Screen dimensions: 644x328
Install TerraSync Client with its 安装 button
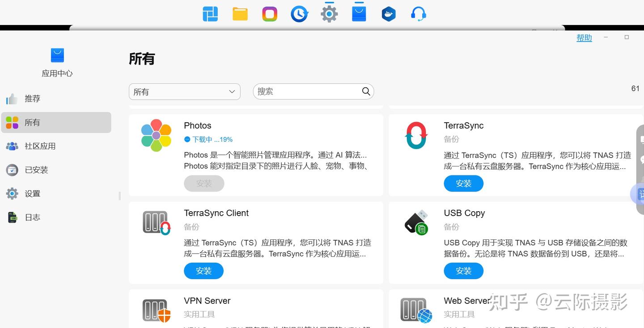[x=204, y=271]
